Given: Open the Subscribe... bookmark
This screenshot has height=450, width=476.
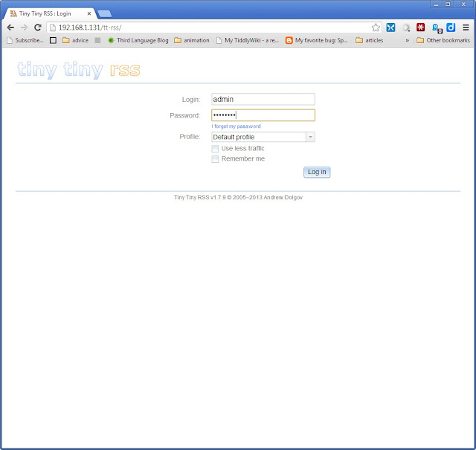Looking at the screenshot, I should click(25, 40).
